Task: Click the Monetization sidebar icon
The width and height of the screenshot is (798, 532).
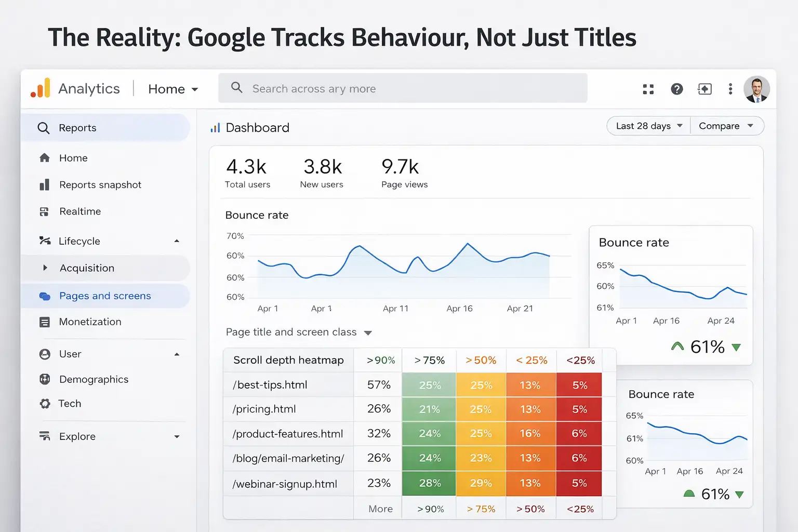Action: click(45, 322)
